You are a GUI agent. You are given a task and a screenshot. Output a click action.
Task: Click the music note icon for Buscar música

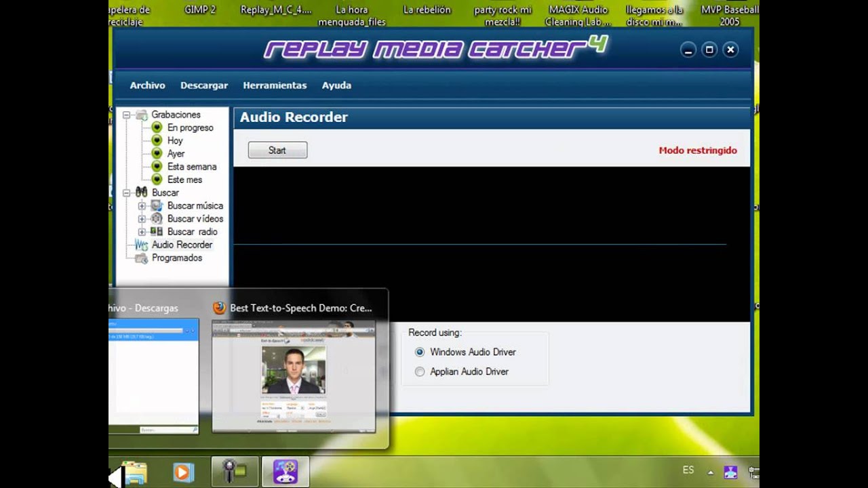coord(157,205)
